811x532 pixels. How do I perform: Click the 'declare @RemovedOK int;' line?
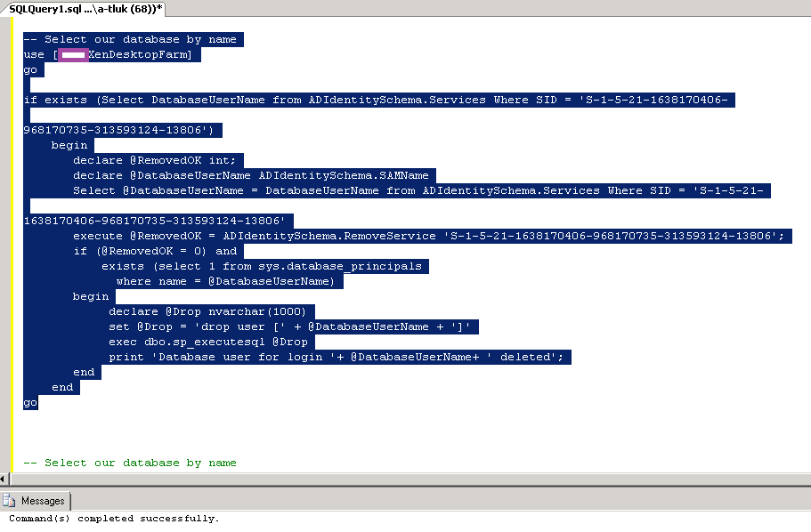pos(154,160)
